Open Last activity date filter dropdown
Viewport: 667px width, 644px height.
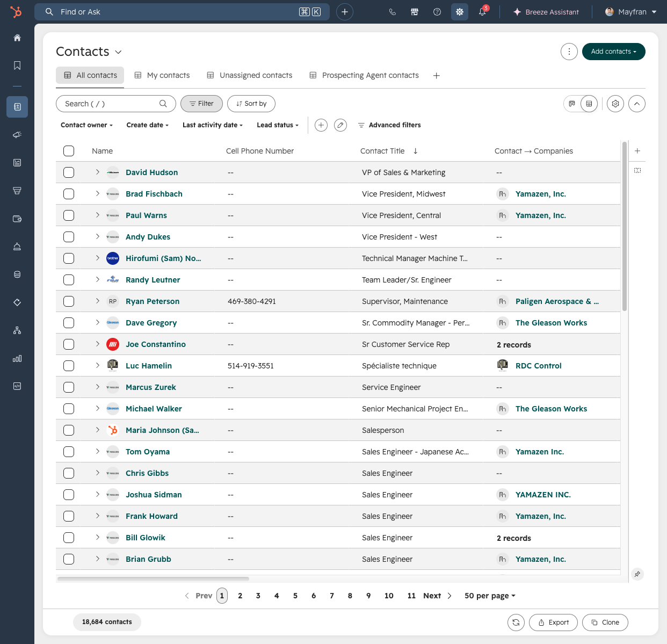pos(213,125)
